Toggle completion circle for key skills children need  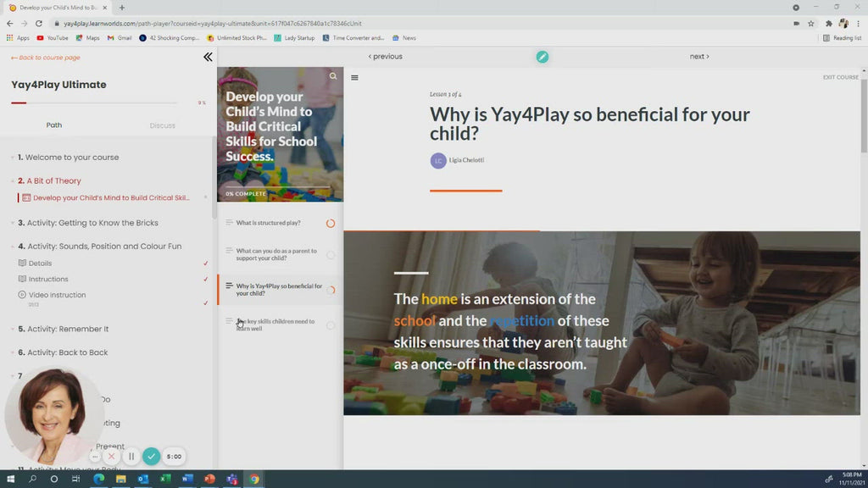click(331, 325)
